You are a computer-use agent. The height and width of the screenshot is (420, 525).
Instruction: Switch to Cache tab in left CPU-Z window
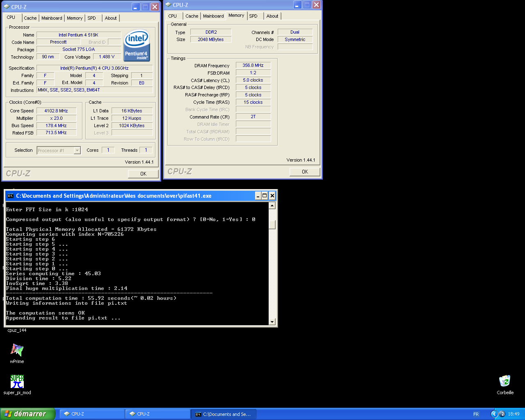coord(30,18)
